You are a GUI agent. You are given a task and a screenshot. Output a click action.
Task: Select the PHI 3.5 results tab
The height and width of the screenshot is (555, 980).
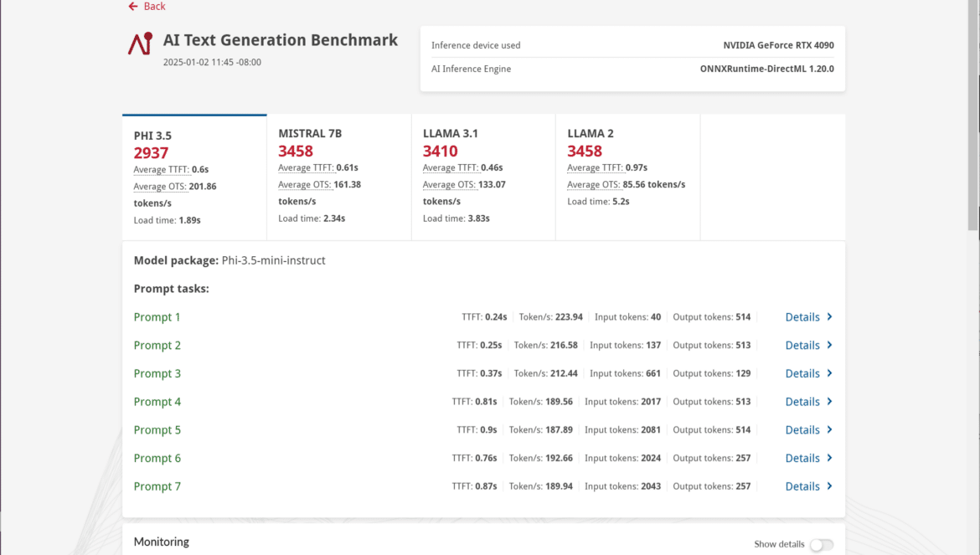pos(194,177)
